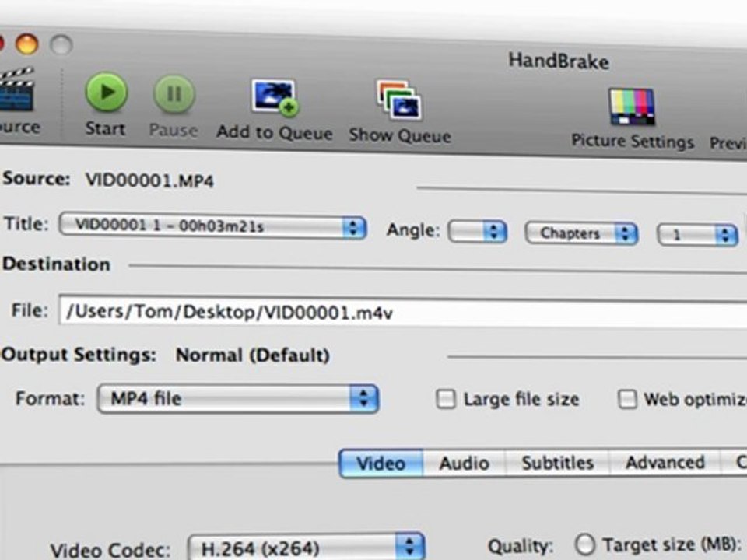Open the starting chapter dropdown showing 1

697,235
